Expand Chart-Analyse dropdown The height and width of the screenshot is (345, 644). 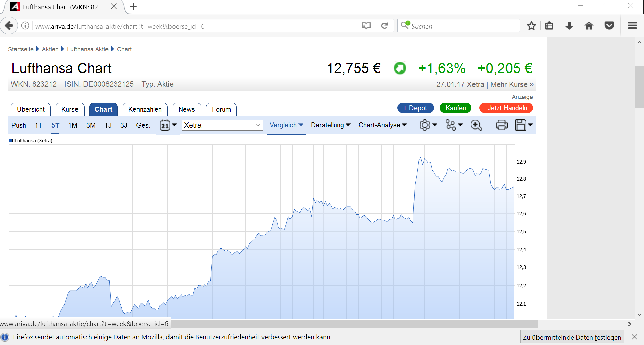tap(383, 125)
